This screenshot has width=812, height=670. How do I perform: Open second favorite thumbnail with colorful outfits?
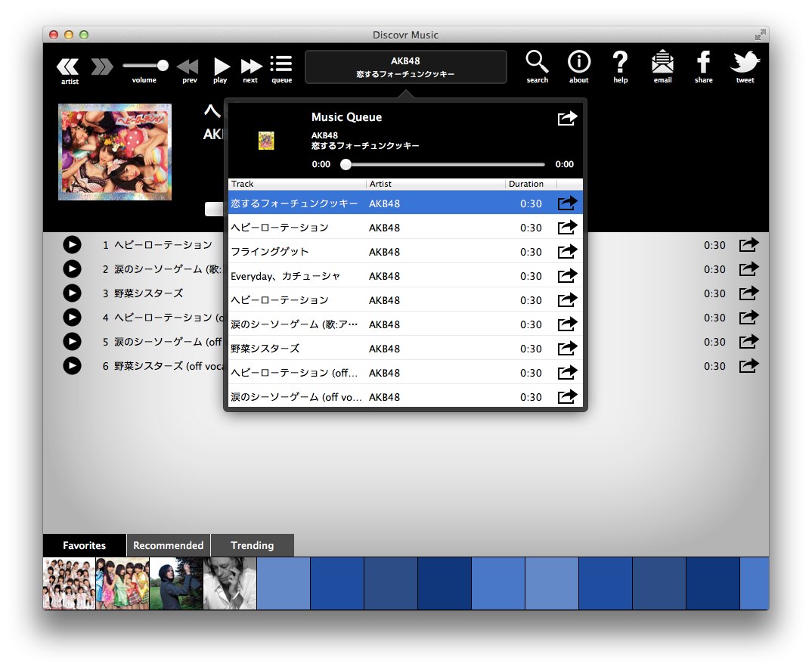pos(122,584)
